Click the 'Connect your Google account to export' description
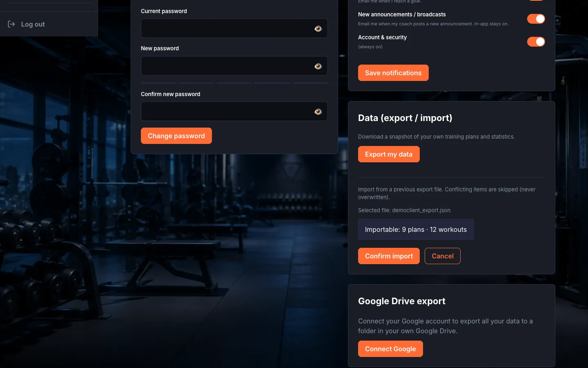Screen dimensions: 588x368 [x=445, y=326]
